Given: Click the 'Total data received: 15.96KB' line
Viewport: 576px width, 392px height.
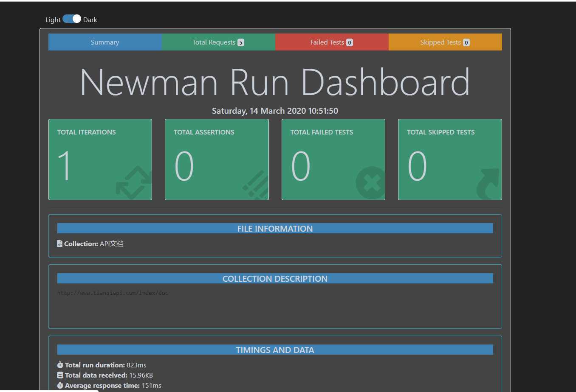Looking at the screenshot, I should coord(105,375).
